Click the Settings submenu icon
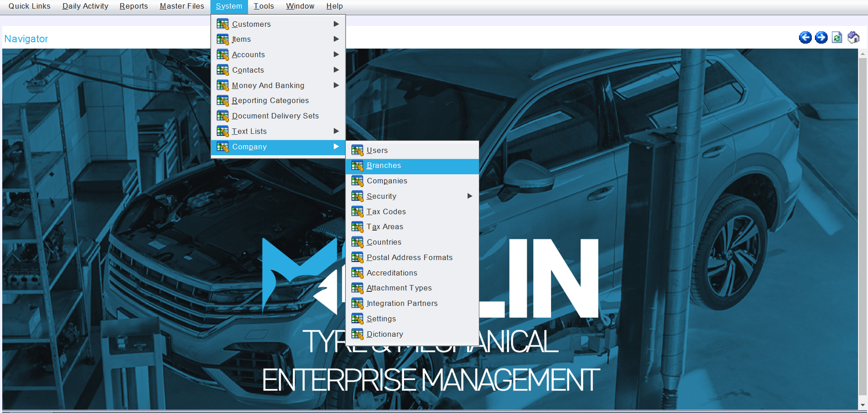The width and height of the screenshot is (868, 413). click(357, 319)
